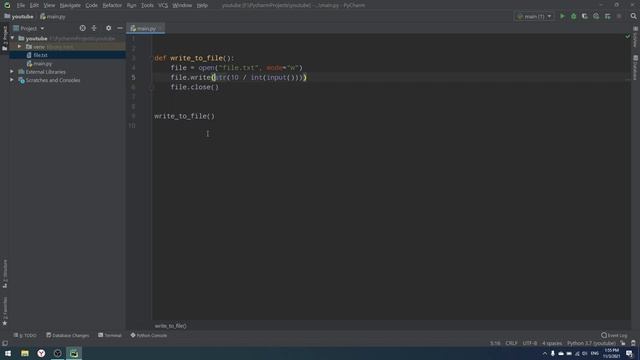Click main.py breadcrumb in navigation bar
640x360 pixels.
[53, 17]
